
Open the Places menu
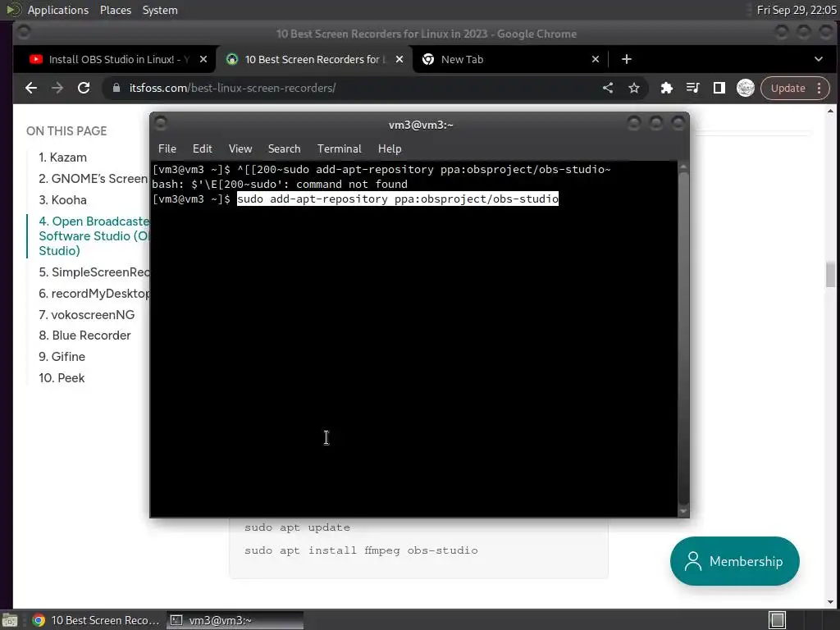coord(116,10)
